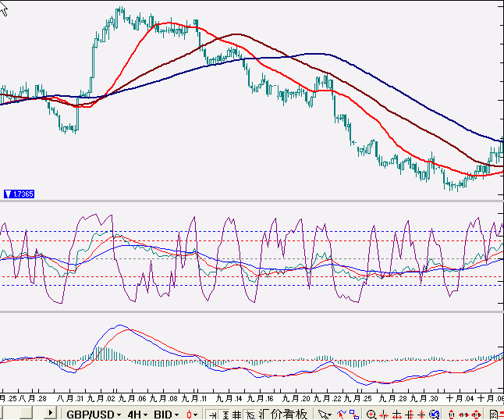Compress the chart horizontally
504x420 pixels.
click(x=384, y=415)
